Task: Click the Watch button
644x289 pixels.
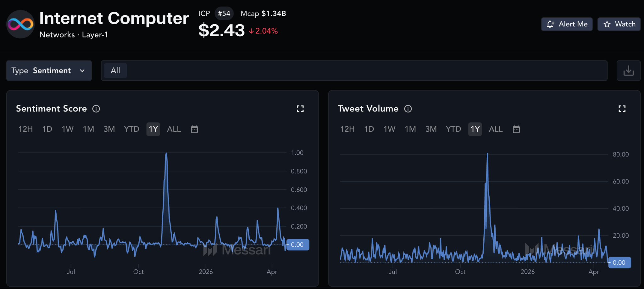Action: 619,24
